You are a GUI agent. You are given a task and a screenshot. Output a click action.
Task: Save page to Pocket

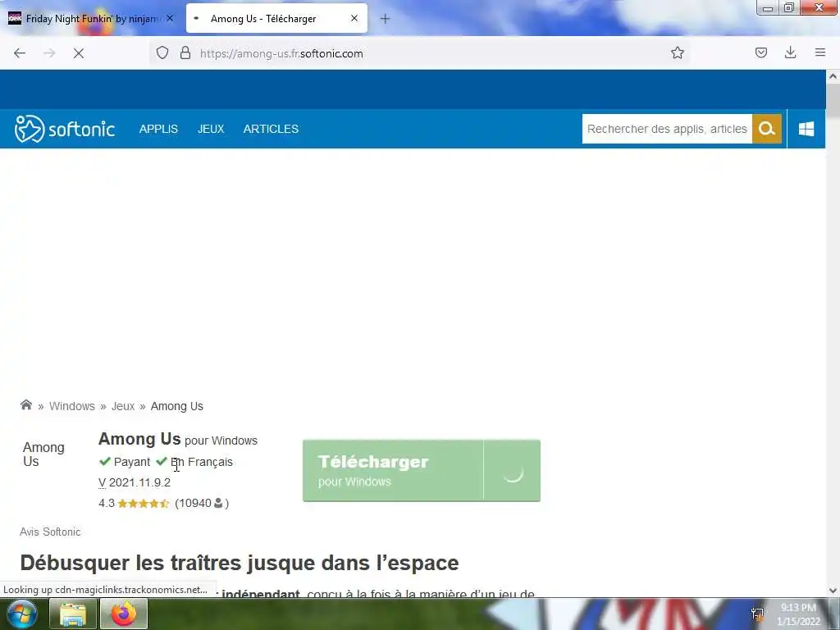coord(761,52)
